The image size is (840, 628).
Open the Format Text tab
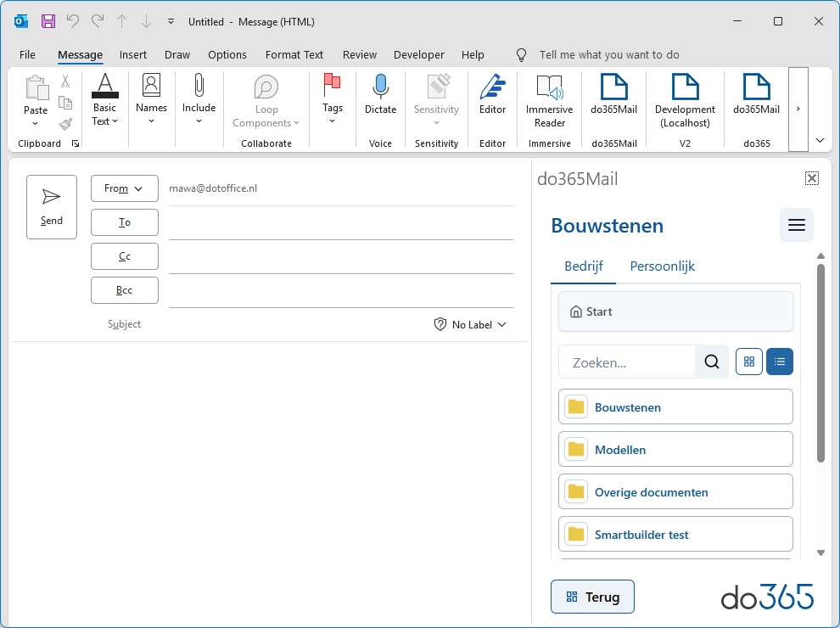click(294, 54)
